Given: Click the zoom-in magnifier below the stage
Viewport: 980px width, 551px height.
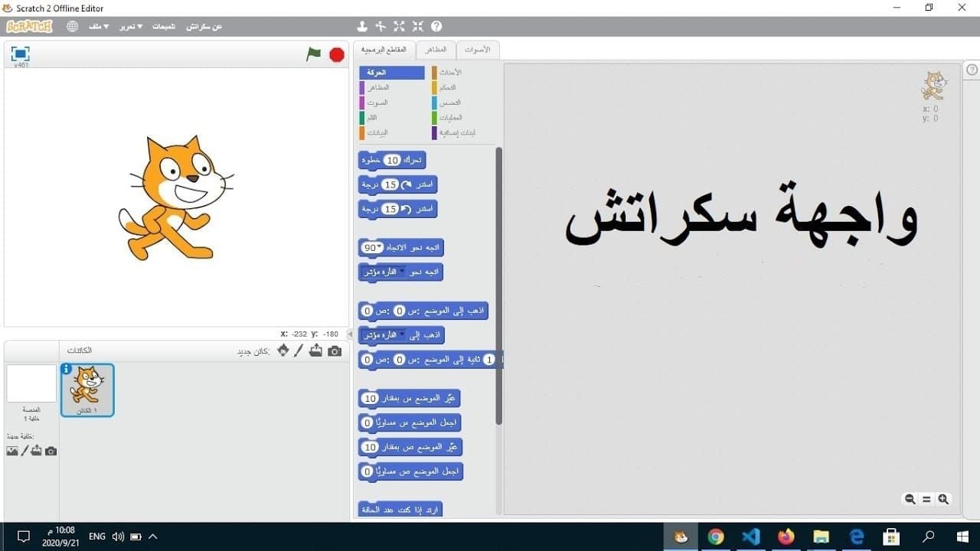Looking at the screenshot, I should click(943, 499).
